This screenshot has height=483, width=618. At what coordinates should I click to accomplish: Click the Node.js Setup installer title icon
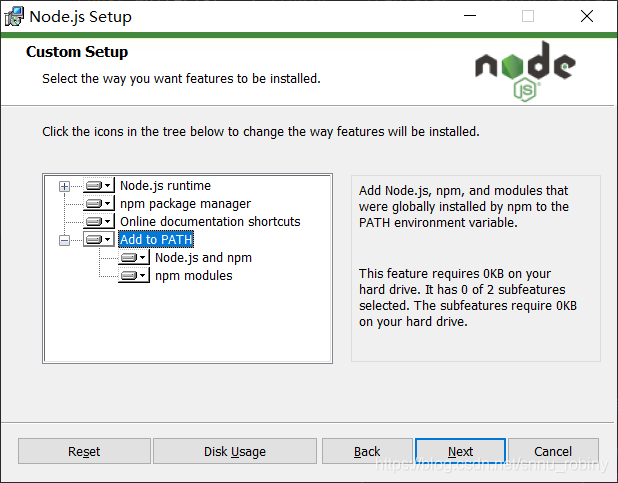coord(14,17)
